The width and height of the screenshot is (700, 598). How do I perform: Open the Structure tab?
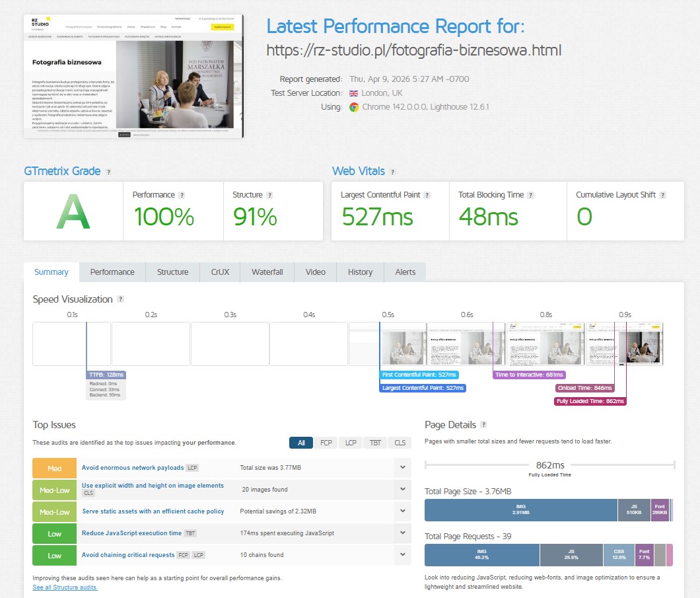(172, 272)
